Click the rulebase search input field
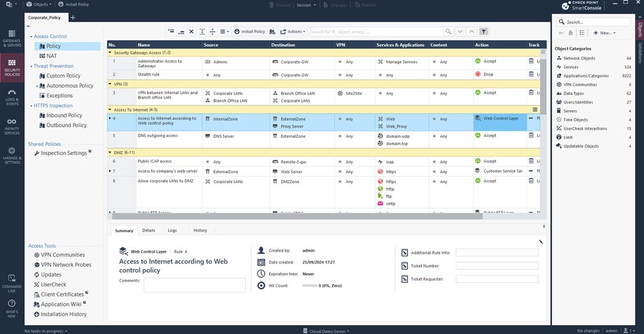The width and height of the screenshot is (644, 334). (377, 31)
